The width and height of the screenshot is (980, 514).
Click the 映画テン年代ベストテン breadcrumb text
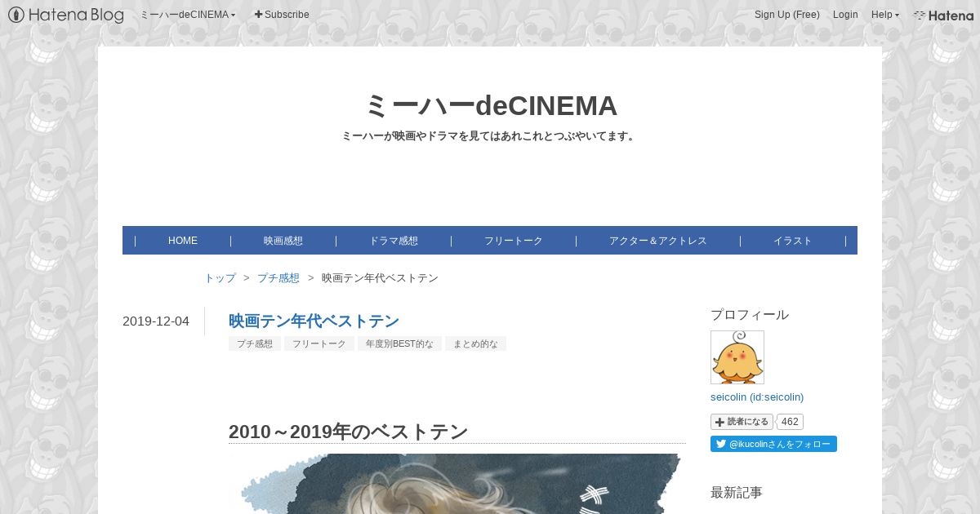point(380,278)
